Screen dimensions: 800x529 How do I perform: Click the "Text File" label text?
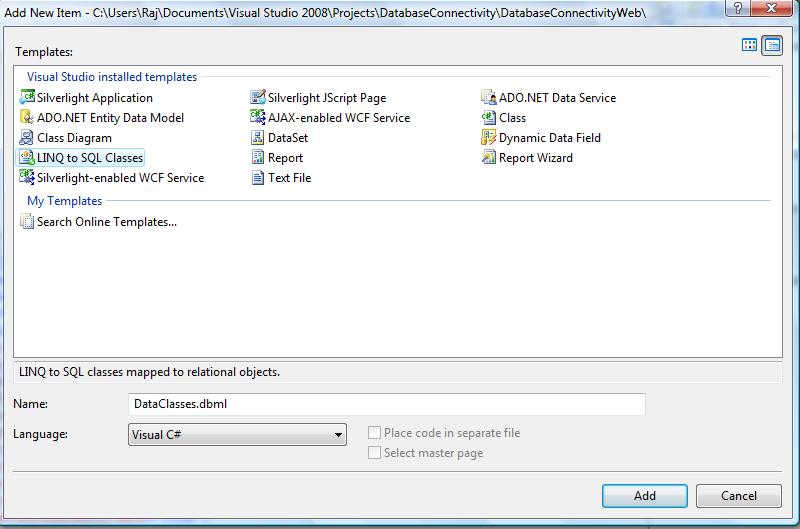pos(289,178)
